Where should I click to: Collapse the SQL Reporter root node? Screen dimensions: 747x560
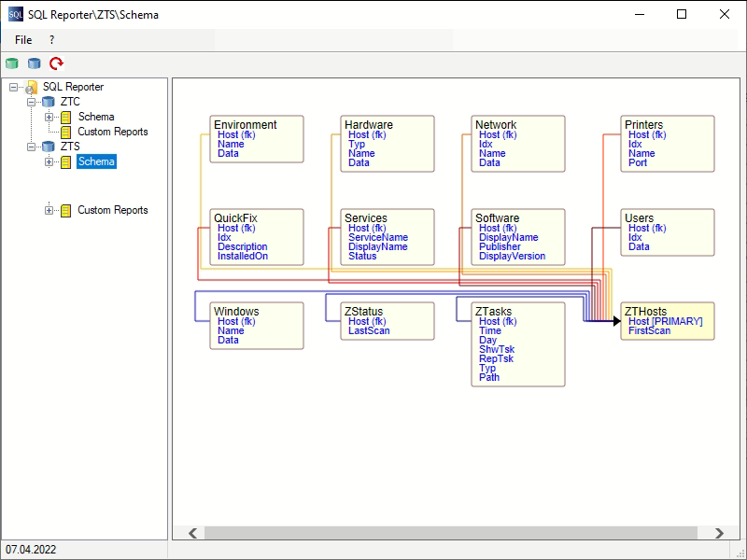point(14,87)
